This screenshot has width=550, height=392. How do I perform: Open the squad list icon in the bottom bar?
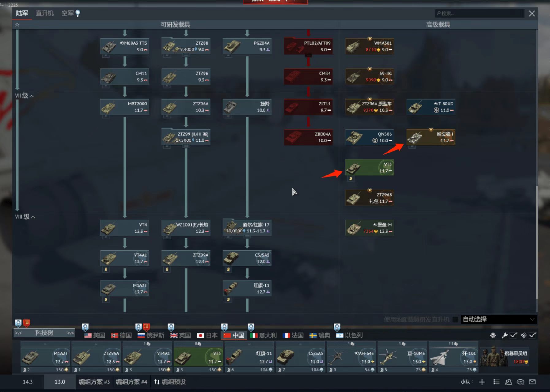pos(496,382)
